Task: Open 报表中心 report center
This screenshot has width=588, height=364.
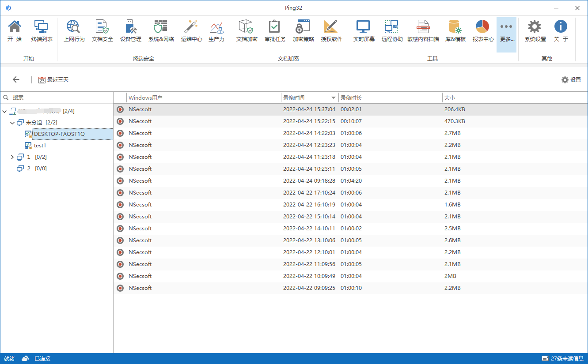Action: (x=483, y=31)
